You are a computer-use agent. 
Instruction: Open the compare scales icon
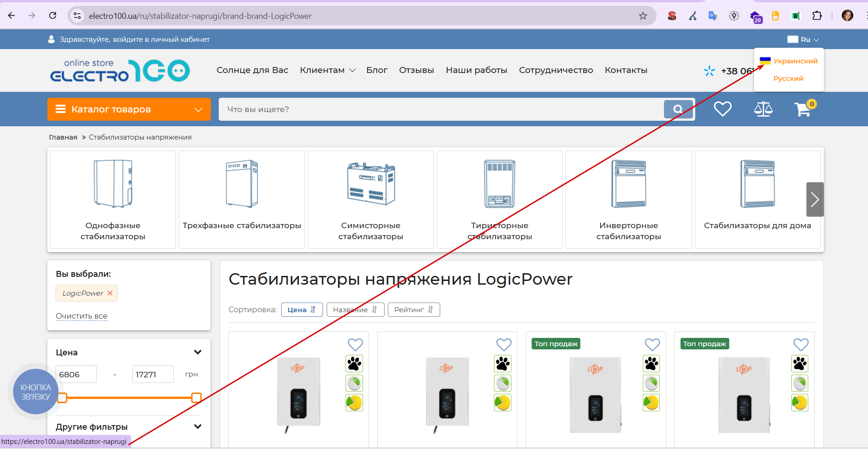(x=763, y=109)
